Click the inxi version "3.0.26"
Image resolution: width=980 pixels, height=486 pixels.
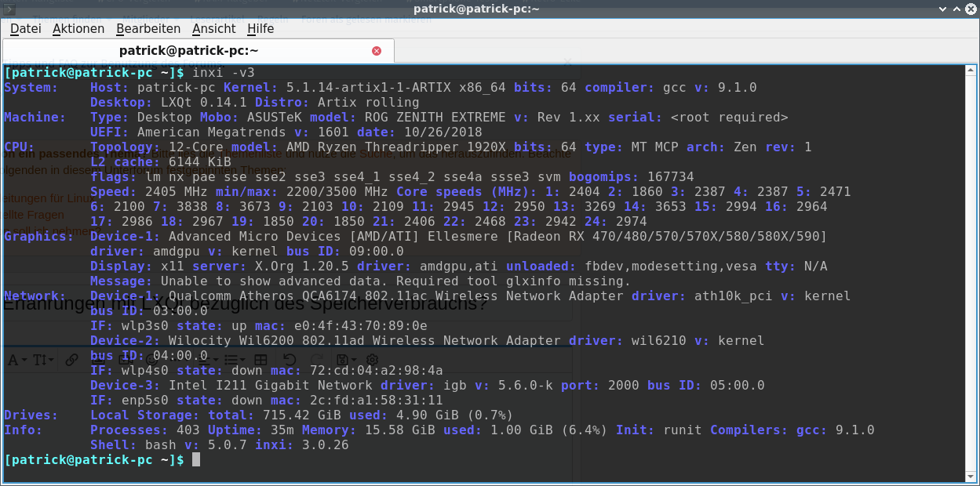pyautogui.click(x=326, y=444)
